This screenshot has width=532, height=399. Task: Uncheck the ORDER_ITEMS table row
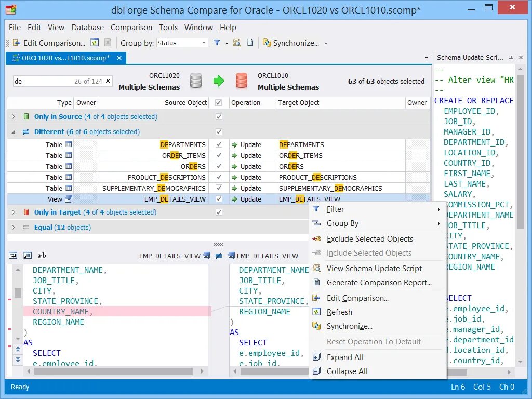[219, 155]
